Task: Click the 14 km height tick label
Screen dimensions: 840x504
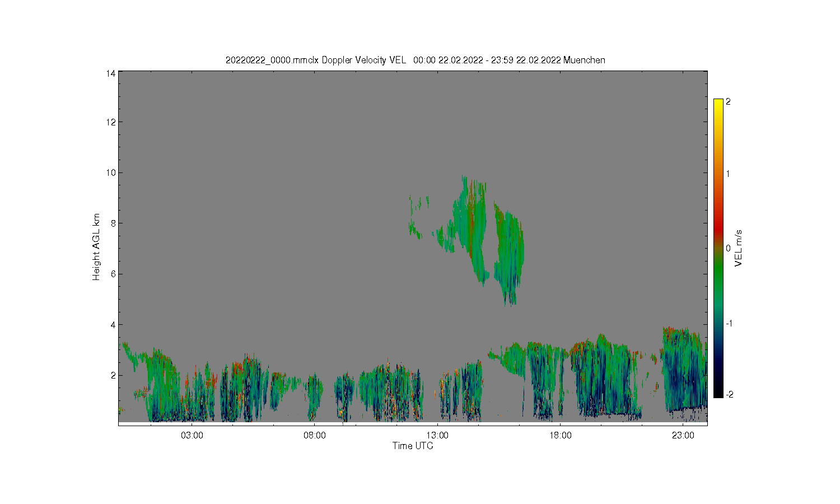Action: [x=111, y=73]
